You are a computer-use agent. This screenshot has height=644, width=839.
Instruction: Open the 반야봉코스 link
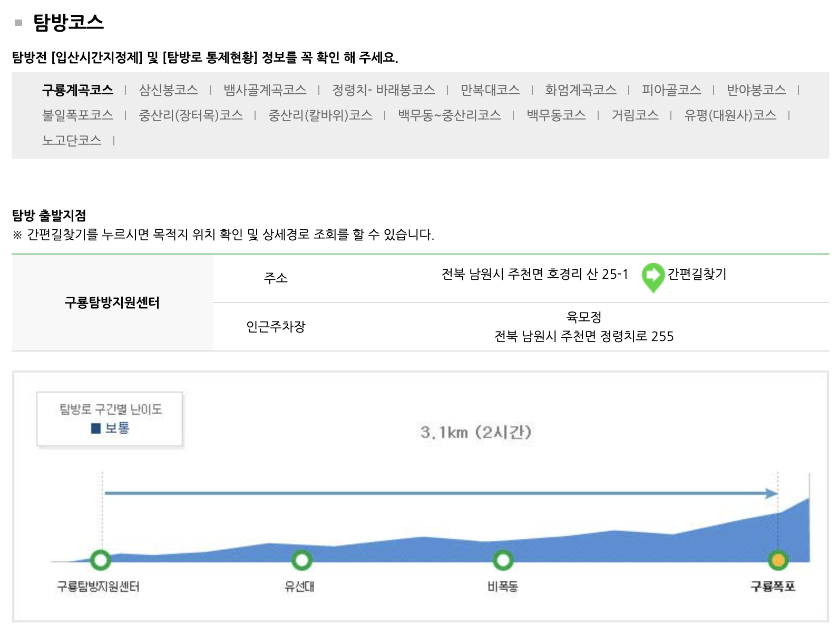[756, 90]
